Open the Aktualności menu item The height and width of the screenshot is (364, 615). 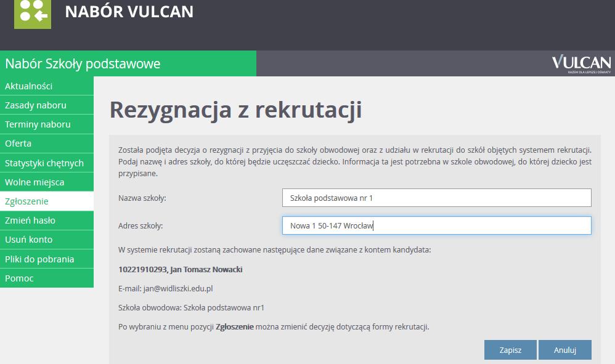tap(47, 86)
